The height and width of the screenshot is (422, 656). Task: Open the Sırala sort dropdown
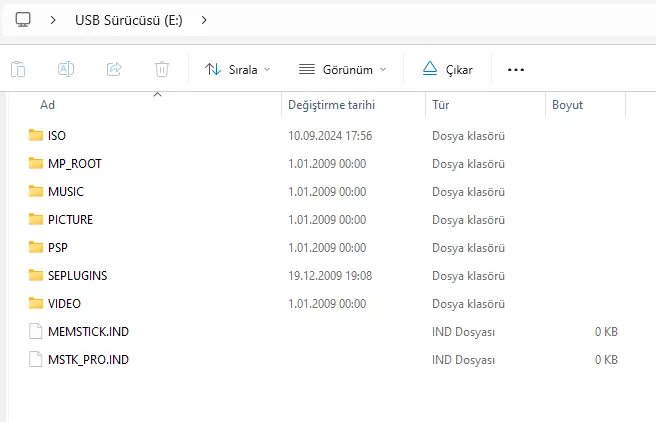tap(238, 69)
